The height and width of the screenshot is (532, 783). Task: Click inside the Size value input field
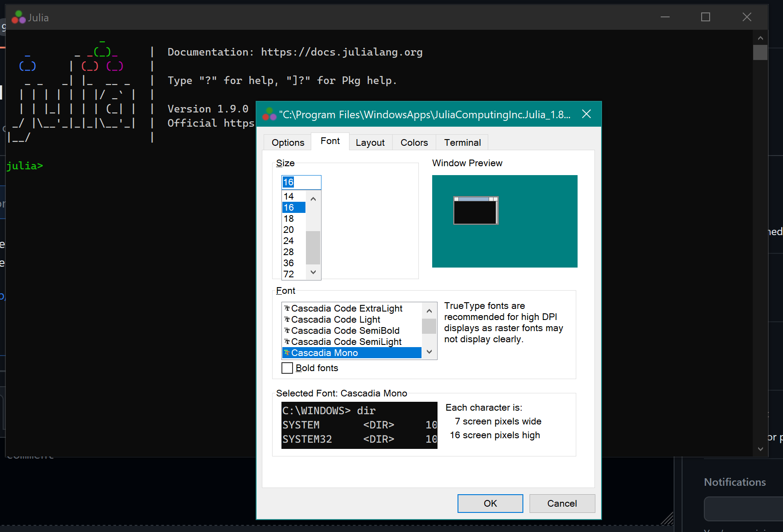click(301, 182)
